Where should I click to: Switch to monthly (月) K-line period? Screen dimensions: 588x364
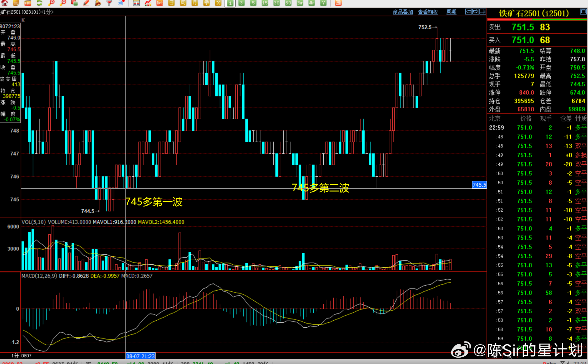[x=195, y=3]
